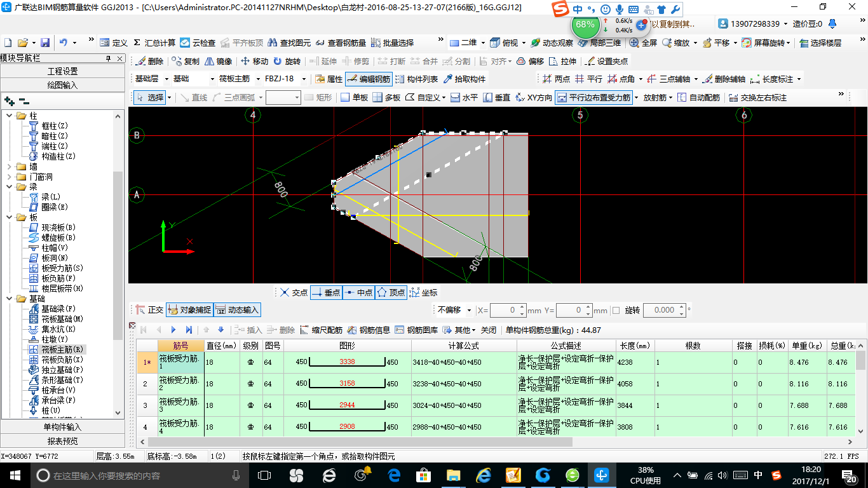Select the 复制 copy tool
868x488 pixels.
click(186, 62)
